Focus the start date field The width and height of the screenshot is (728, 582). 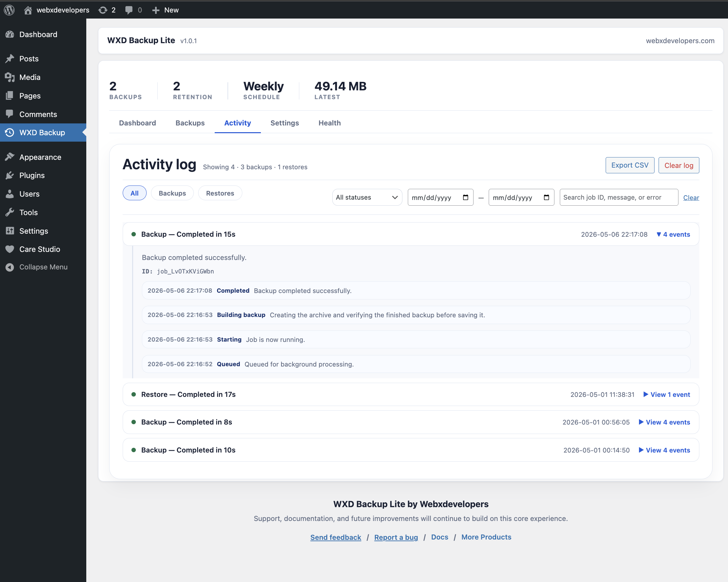[x=440, y=198]
